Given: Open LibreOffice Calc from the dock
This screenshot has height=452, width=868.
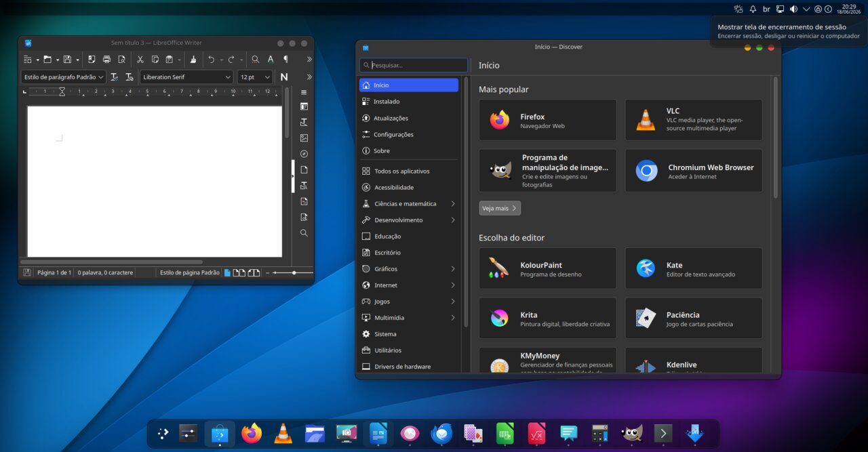Looking at the screenshot, I should (x=505, y=433).
